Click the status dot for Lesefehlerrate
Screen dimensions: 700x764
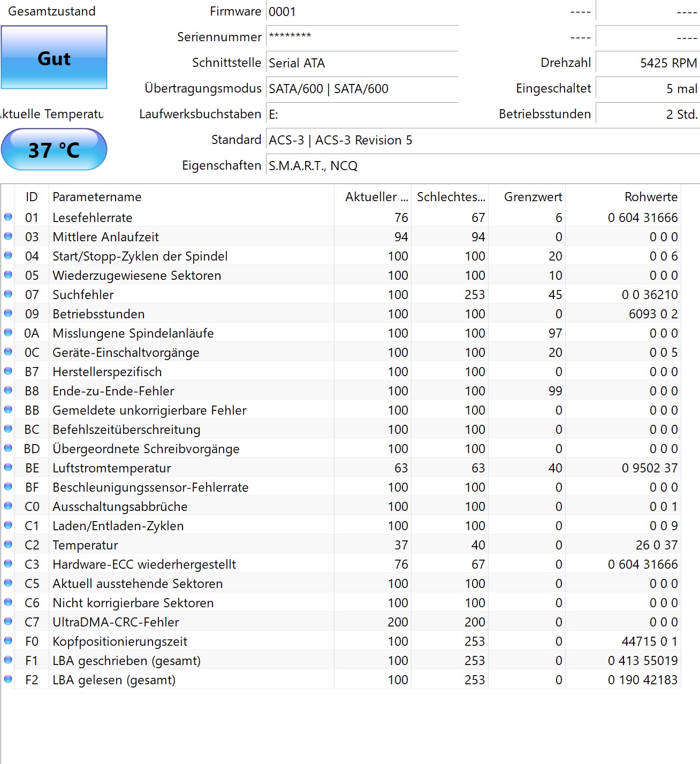tap(8, 217)
